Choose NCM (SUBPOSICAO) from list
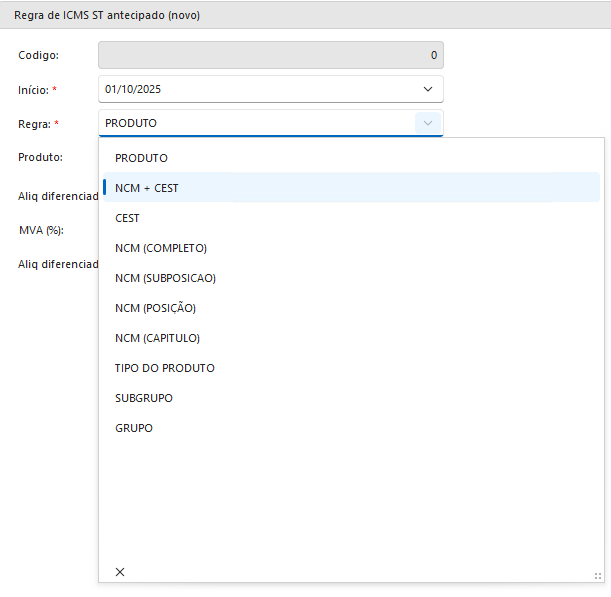The height and width of the screenshot is (597, 611). [165, 278]
